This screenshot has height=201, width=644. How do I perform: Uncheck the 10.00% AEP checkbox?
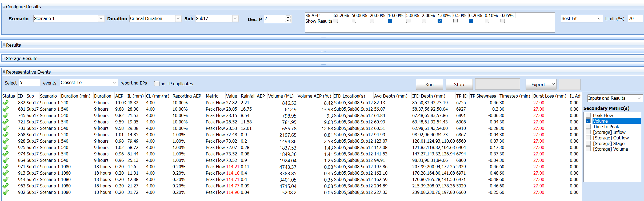coord(390,21)
